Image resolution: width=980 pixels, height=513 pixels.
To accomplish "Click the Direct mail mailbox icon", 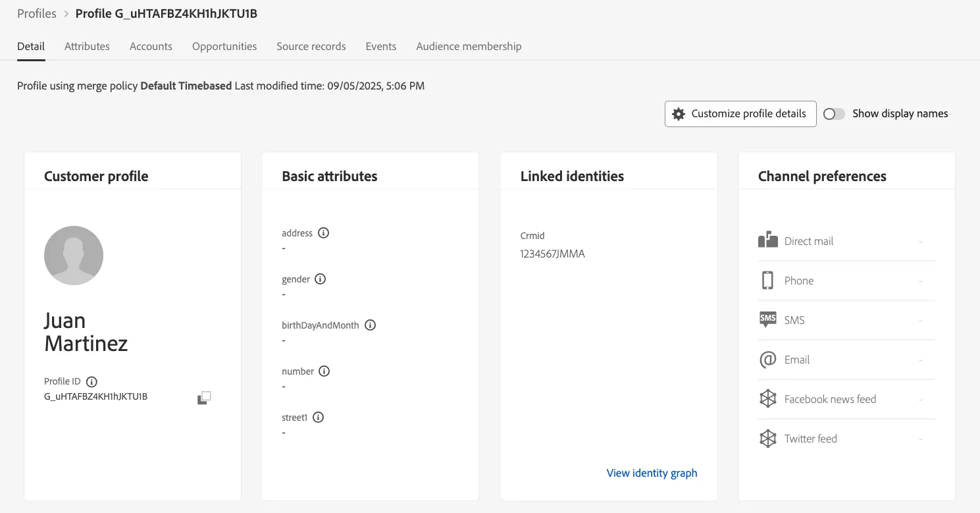I will pos(768,240).
